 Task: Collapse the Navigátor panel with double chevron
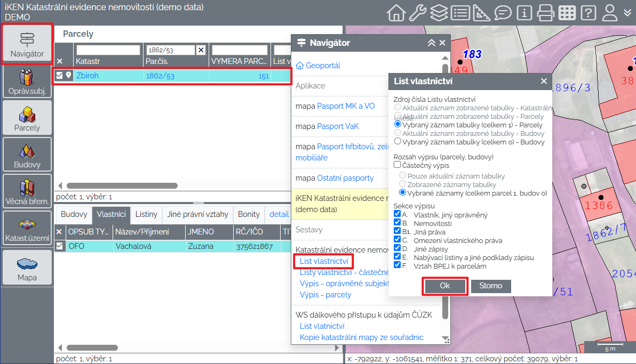(432, 43)
